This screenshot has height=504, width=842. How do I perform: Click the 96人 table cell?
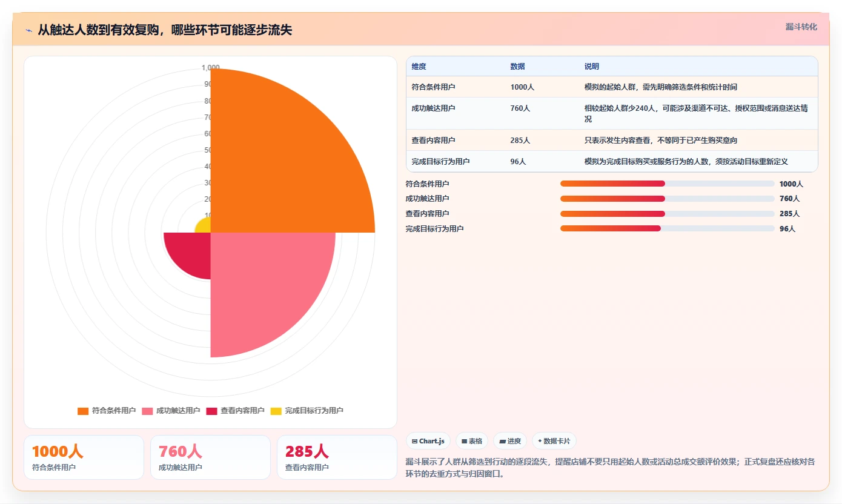pos(542,162)
